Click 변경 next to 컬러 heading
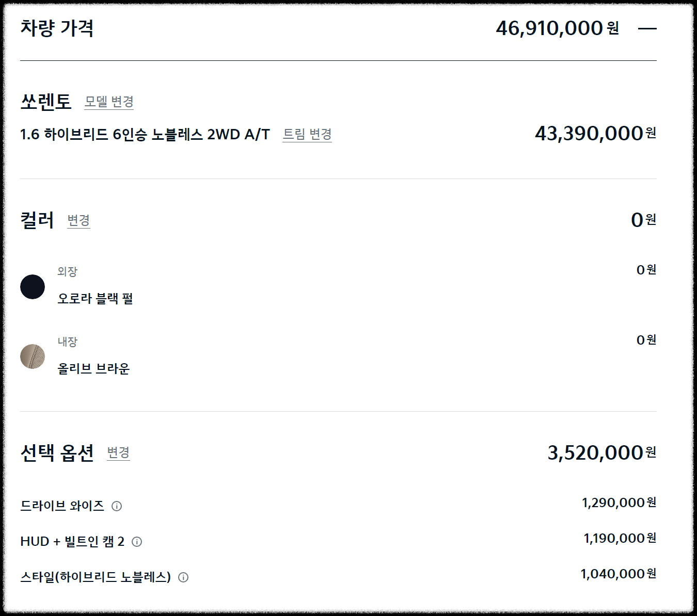Viewport: 697px width, 616px height. pyautogui.click(x=78, y=221)
